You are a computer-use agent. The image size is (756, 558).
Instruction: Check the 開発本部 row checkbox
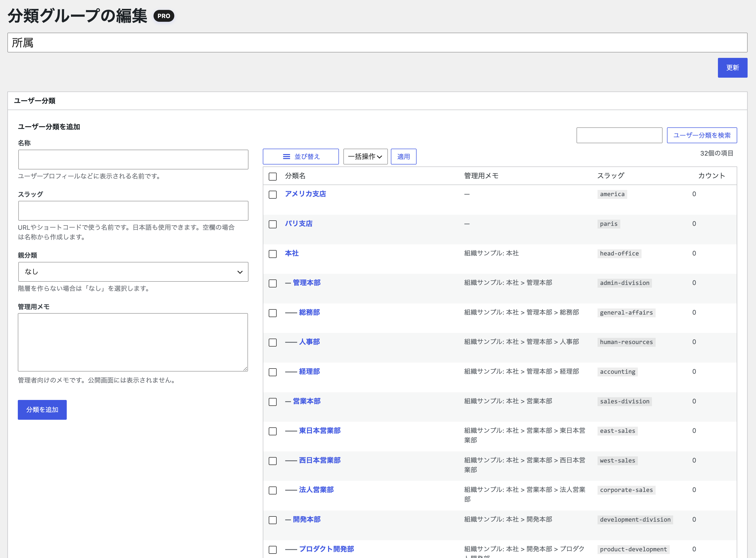(x=273, y=520)
